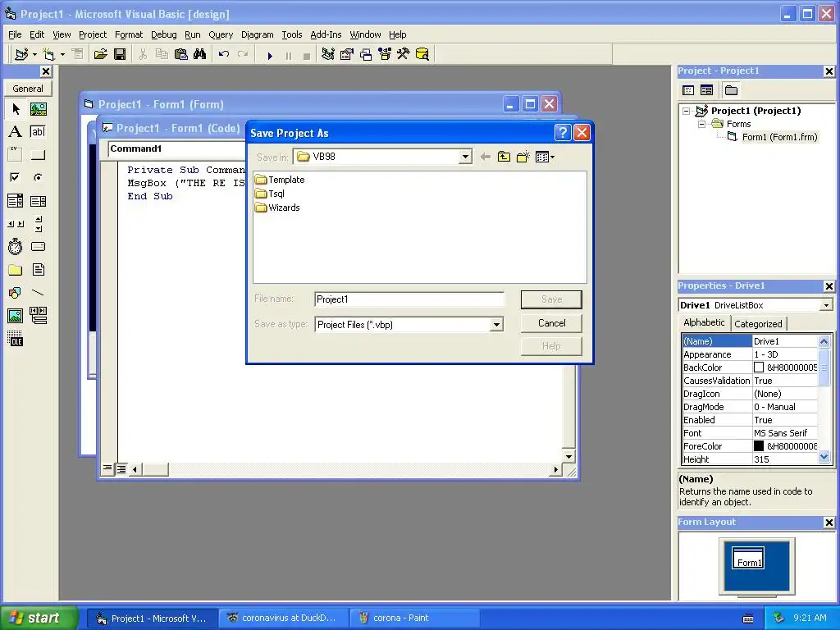840x630 pixels.
Task: Open Project Explorer from toolbar
Action: click(x=328, y=54)
